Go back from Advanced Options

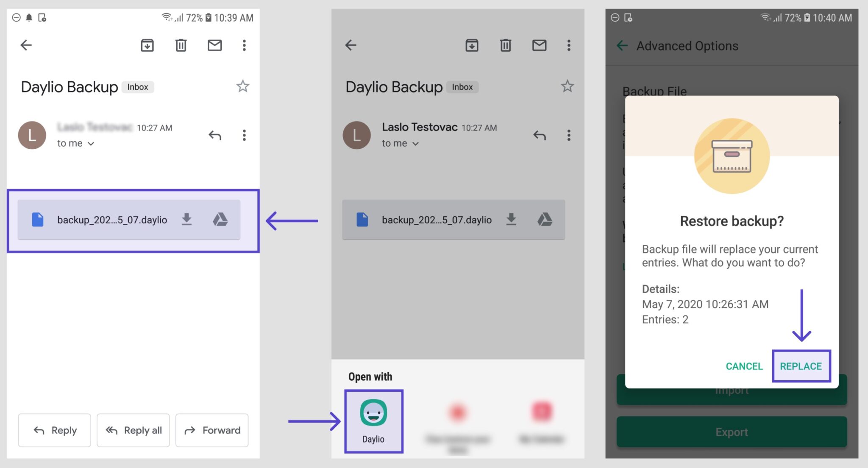[622, 45]
